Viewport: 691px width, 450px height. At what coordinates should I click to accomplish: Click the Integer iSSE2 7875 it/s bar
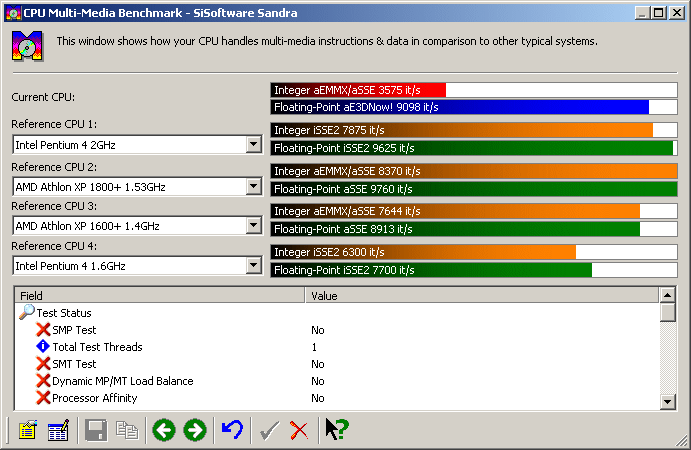474,130
